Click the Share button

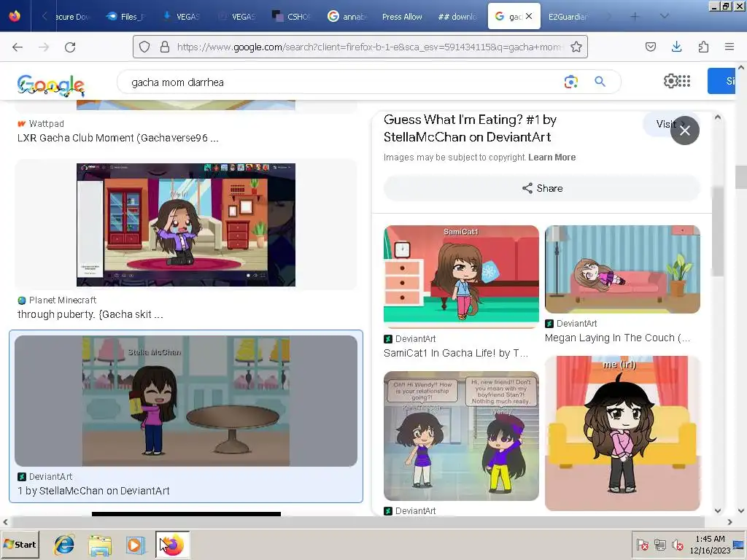click(x=542, y=188)
